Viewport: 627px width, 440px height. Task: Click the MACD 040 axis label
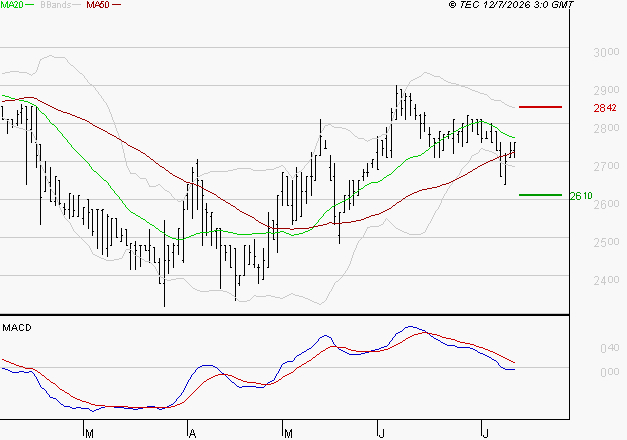[x=609, y=348]
